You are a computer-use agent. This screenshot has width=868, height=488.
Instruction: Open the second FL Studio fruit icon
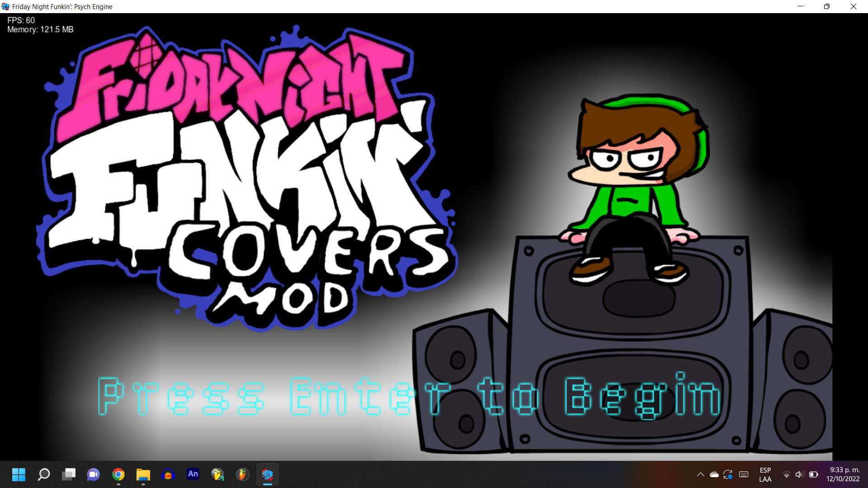click(x=243, y=474)
